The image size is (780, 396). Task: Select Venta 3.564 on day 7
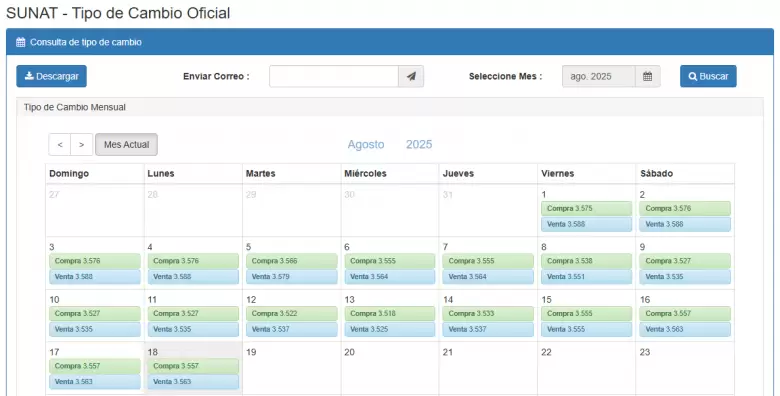(x=488, y=277)
